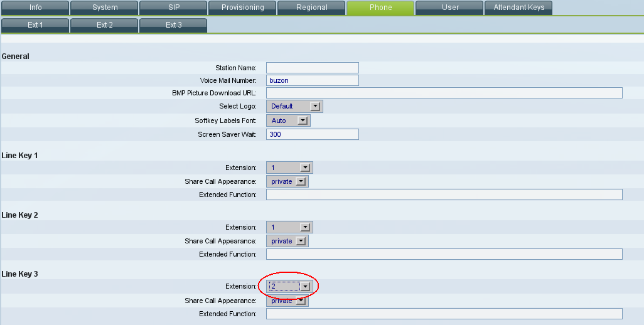The image size is (644, 325).
Task: Focus the BMP Picture Download URL field
Action: 444,93
